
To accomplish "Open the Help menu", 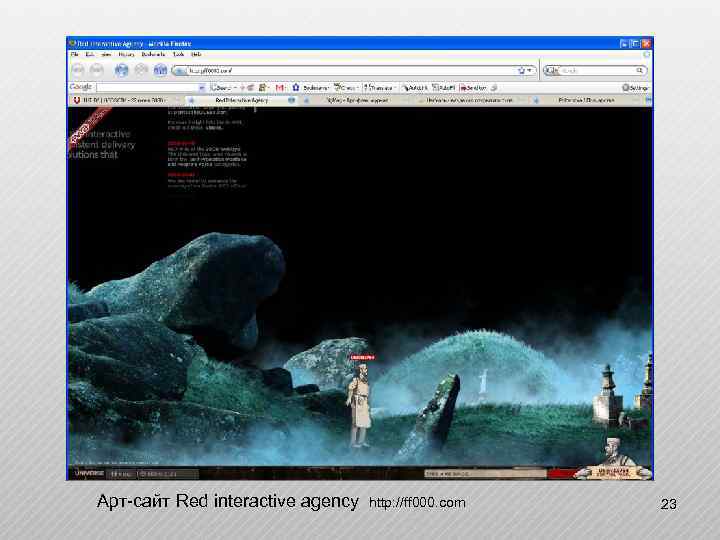I will click(x=196, y=54).
